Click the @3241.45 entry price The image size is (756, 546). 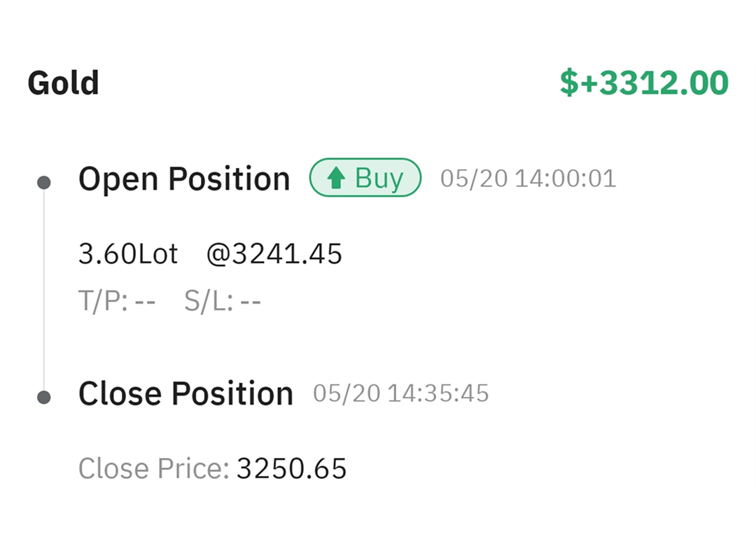(x=274, y=254)
